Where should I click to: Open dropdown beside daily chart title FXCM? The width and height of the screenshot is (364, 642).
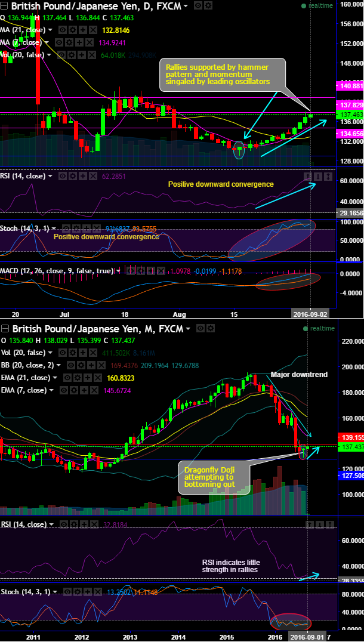pyautogui.click(x=186, y=6)
